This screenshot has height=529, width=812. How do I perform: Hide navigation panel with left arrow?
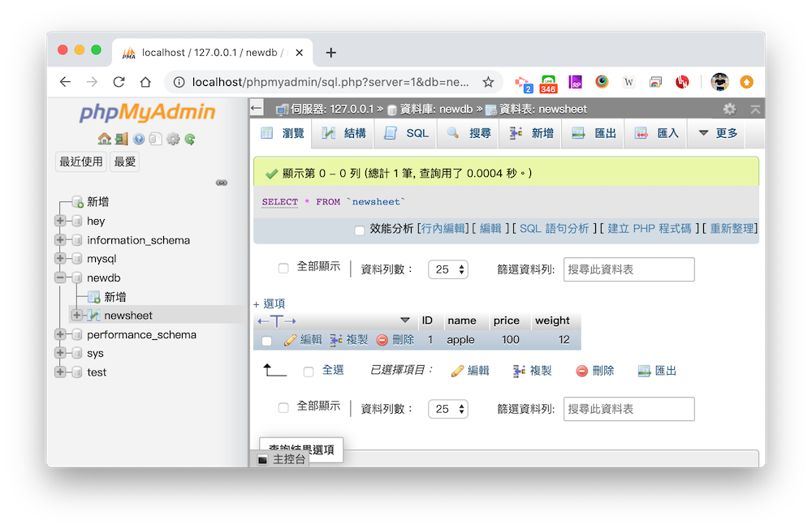(x=257, y=108)
